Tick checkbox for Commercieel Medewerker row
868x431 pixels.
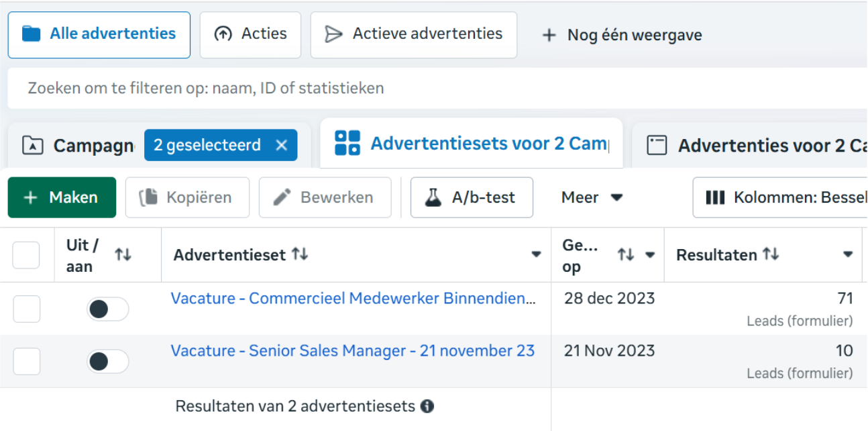27,309
